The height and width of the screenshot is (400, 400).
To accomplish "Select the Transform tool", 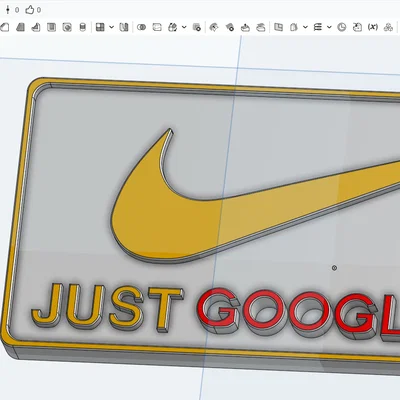I will [x=173, y=27].
